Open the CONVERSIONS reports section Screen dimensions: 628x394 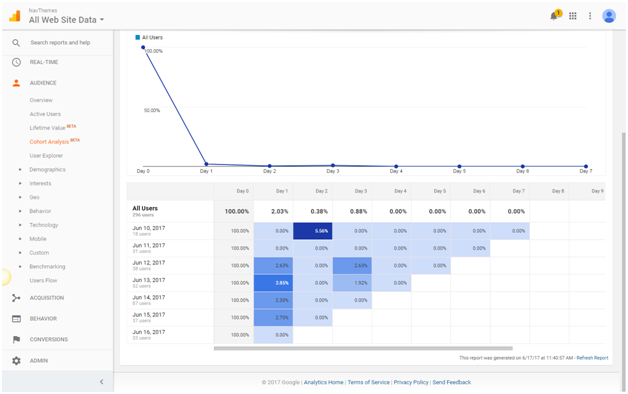click(x=48, y=340)
